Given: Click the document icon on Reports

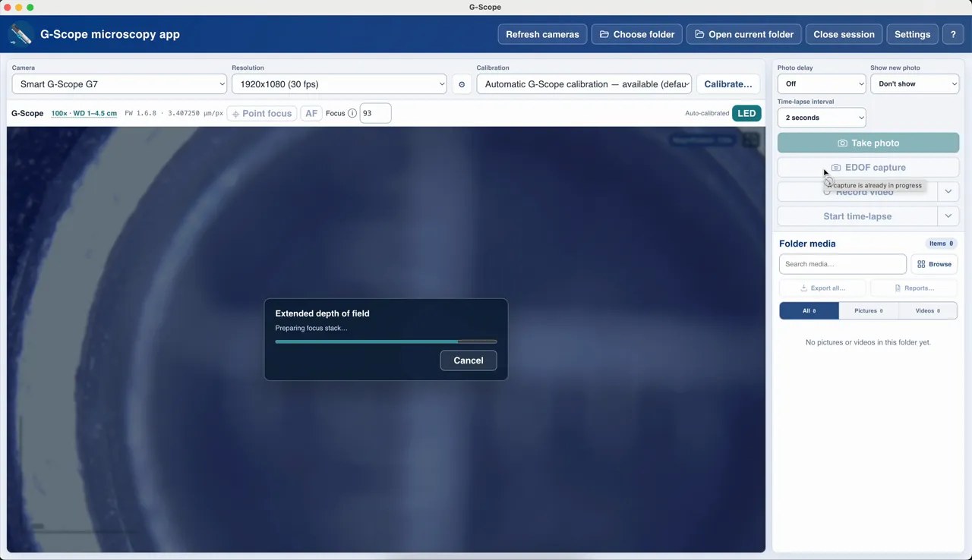Looking at the screenshot, I should (x=898, y=288).
